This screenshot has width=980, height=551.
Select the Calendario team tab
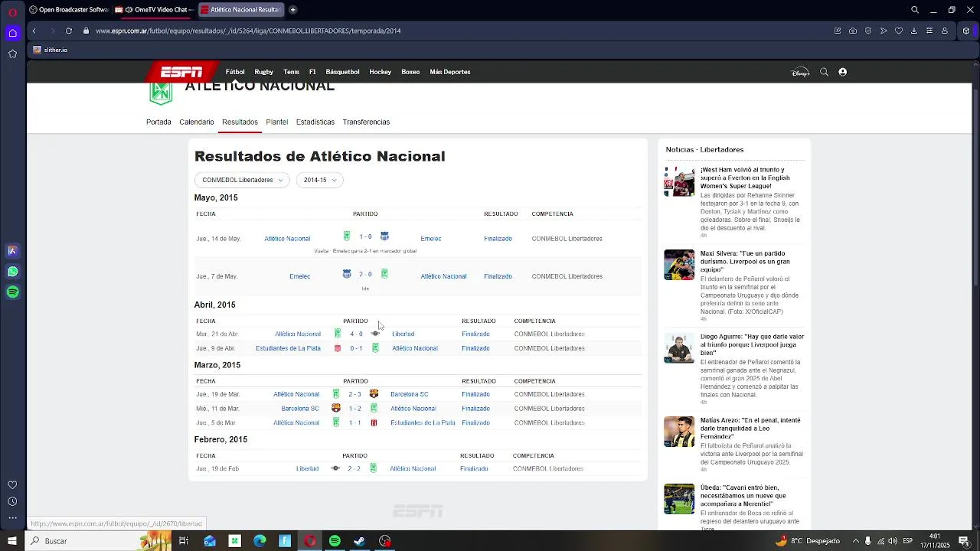(197, 122)
